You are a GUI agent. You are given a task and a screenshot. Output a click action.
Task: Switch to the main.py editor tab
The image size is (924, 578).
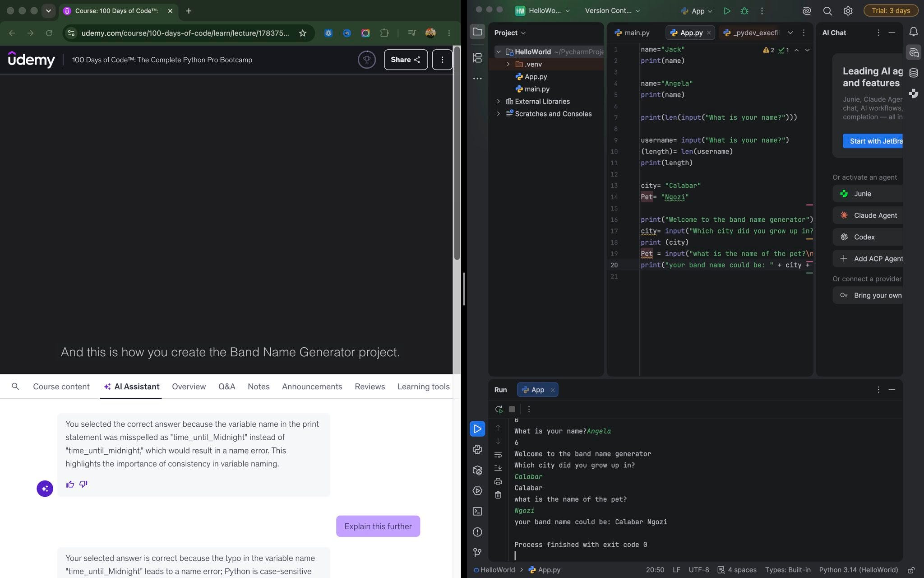(x=632, y=33)
